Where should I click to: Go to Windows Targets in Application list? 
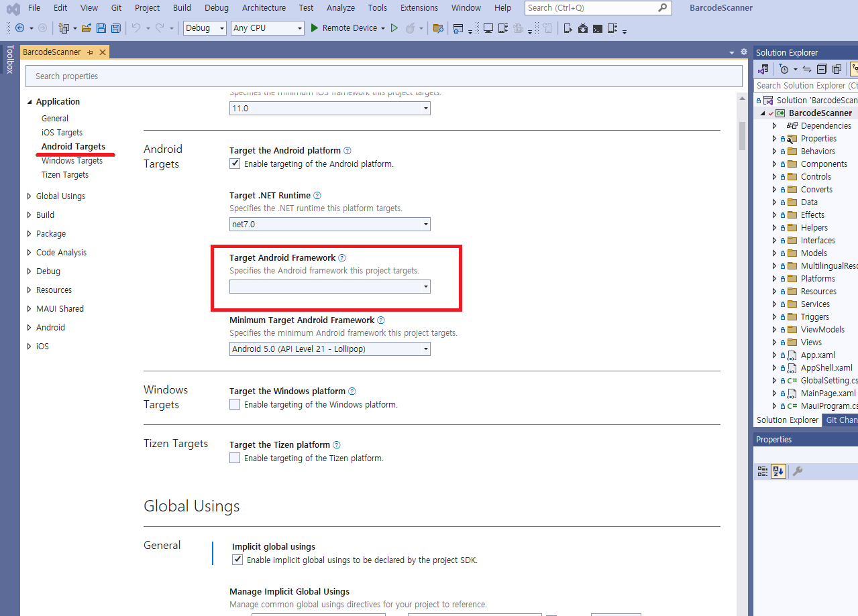[x=72, y=161]
